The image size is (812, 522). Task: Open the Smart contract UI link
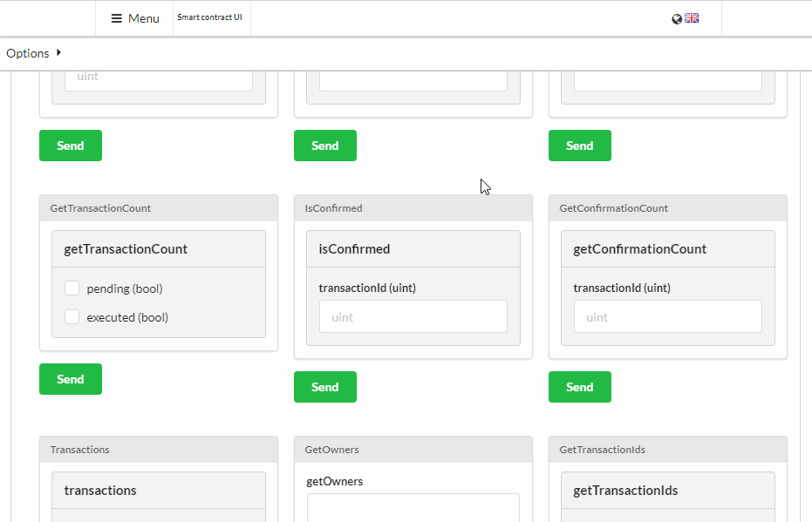209,17
